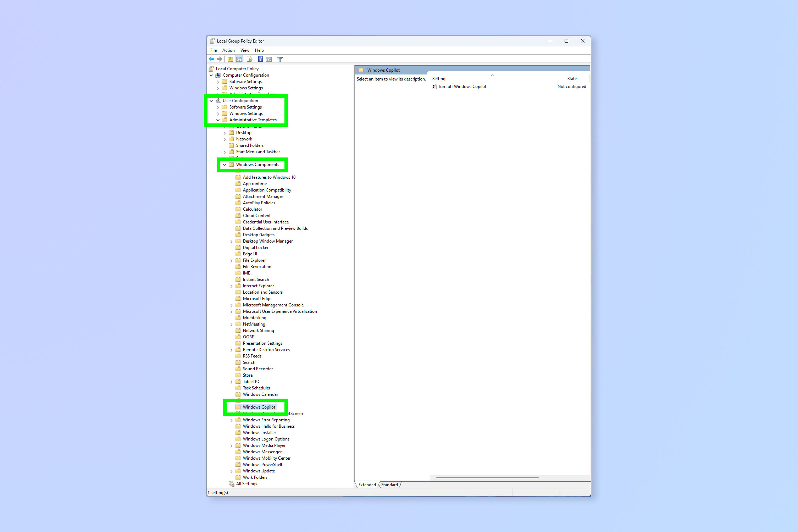Click the Up one level folder icon
Screen dimensions: 798x532
point(231,59)
